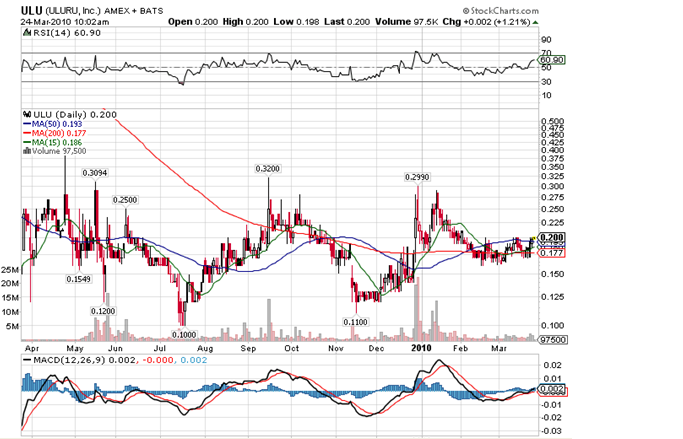683x439 pixels.
Task: Click the RSI(14) 60.90 label
Action: pyautogui.click(x=67, y=33)
